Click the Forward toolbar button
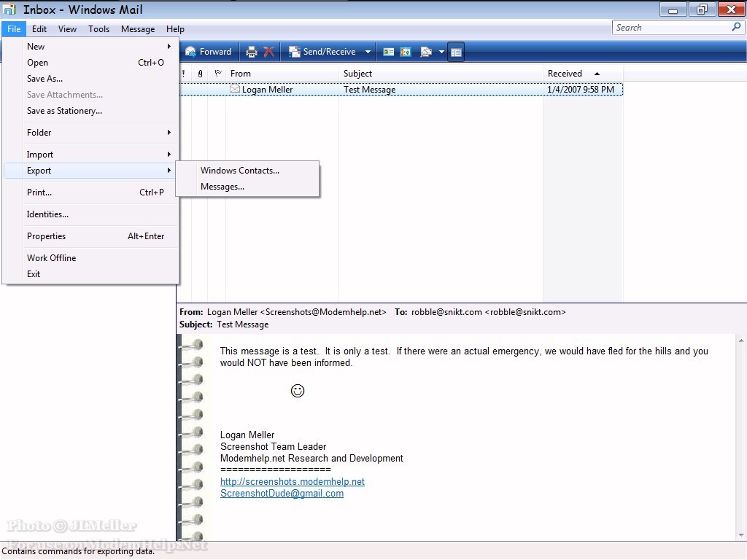Viewport: 747px width, 560px height. tap(208, 52)
